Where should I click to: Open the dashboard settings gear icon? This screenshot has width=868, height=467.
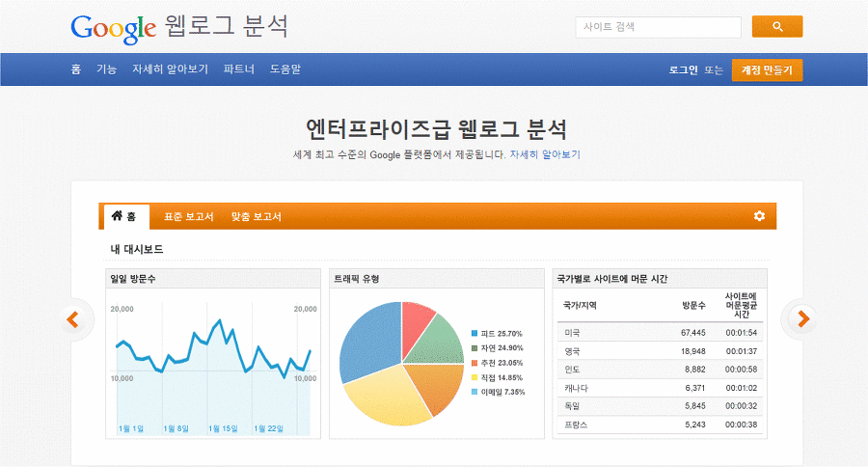[x=759, y=216]
